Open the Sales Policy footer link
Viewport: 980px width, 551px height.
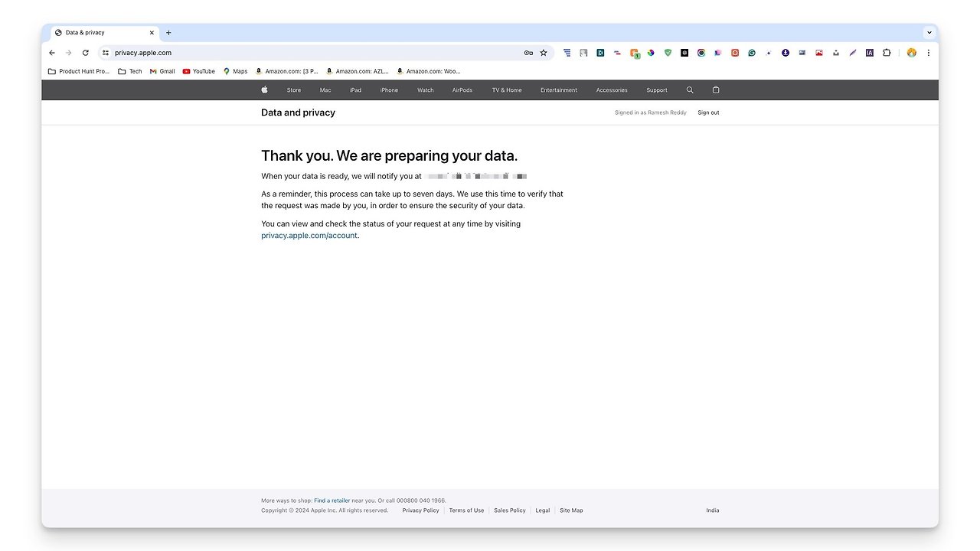[510, 510]
